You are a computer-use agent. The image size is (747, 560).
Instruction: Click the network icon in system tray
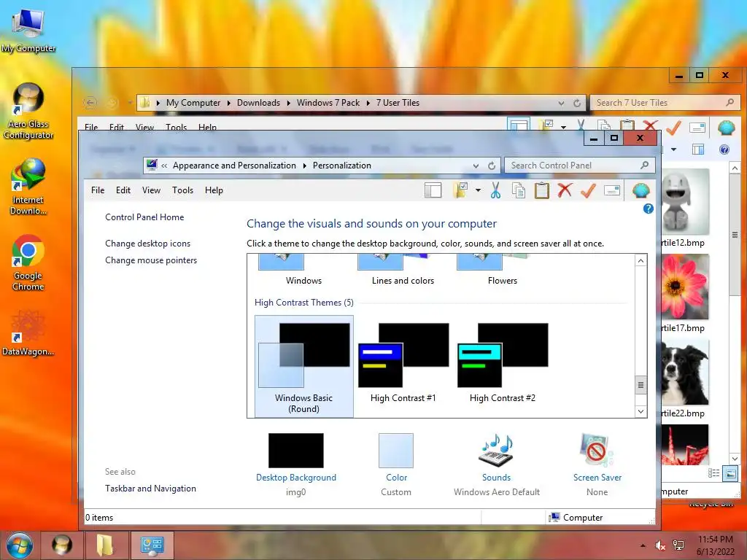[x=678, y=545]
